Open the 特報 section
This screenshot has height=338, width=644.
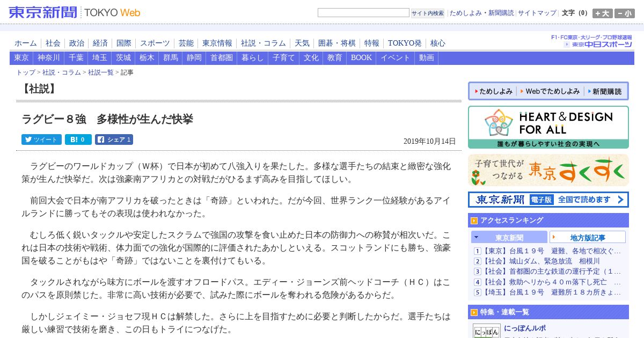[372, 43]
